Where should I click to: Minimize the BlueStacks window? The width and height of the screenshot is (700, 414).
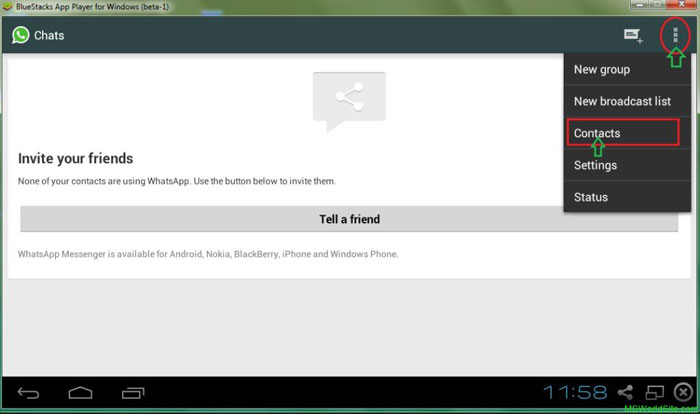(x=640, y=4)
